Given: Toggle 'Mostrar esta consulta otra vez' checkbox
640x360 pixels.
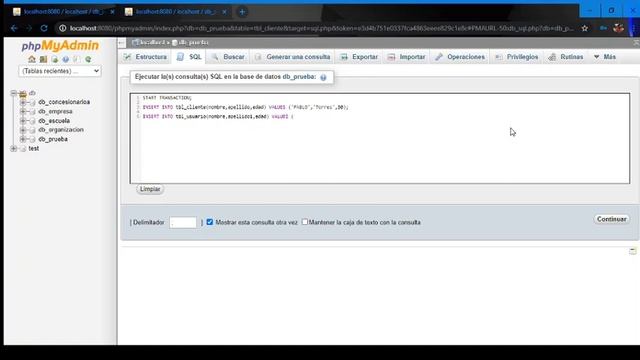Looking at the screenshot, I should (x=209, y=222).
